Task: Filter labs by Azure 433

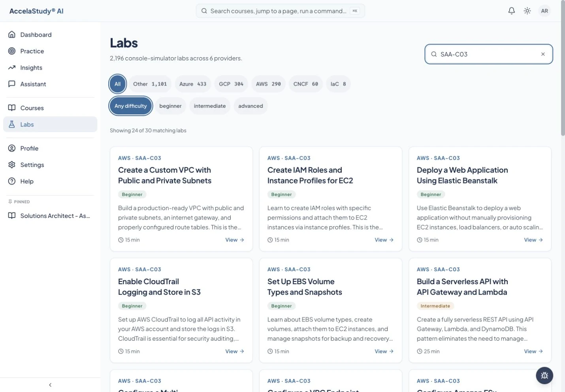Action: pyautogui.click(x=193, y=84)
